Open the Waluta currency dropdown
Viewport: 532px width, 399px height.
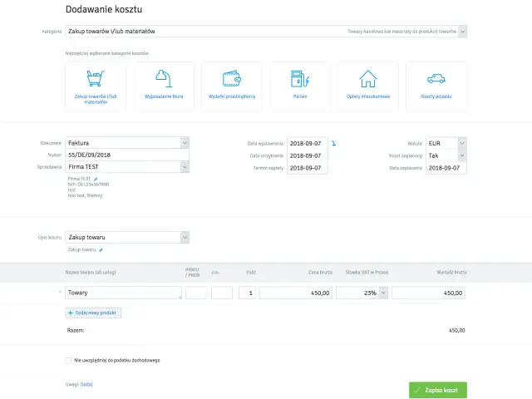tap(462, 143)
